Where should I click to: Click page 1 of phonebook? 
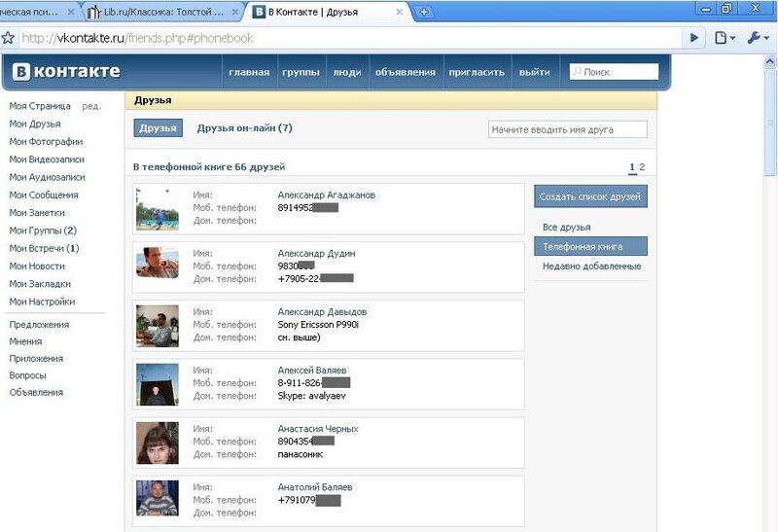(632, 167)
